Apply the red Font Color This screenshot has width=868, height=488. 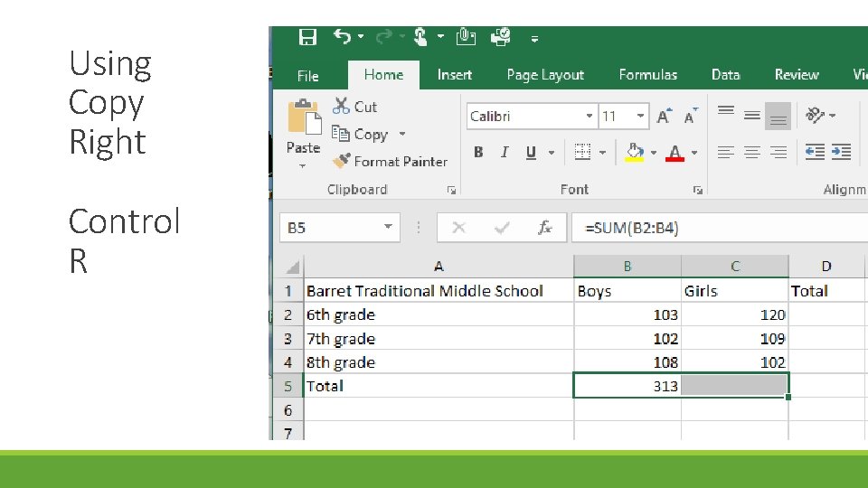click(x=675, y=152)
